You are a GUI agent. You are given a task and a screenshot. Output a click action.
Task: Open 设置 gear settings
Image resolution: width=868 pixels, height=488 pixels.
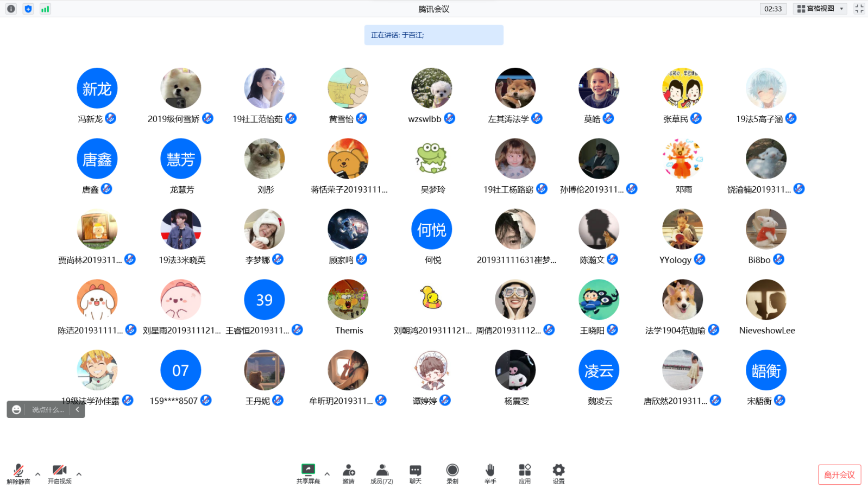tap(558, 473)
